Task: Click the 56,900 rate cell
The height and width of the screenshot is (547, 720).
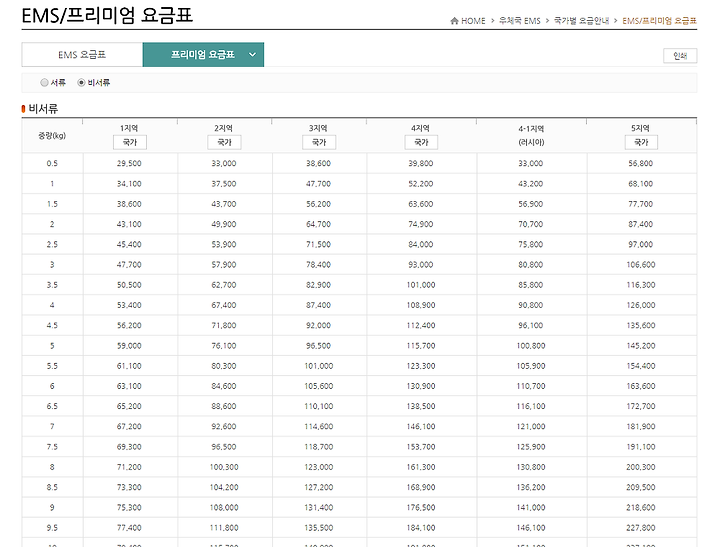Action: pyautogui.click(x=531, y=204)
